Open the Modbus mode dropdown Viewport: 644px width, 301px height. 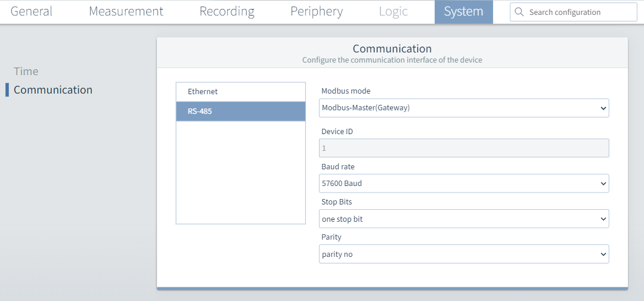(x=464, y=108)
